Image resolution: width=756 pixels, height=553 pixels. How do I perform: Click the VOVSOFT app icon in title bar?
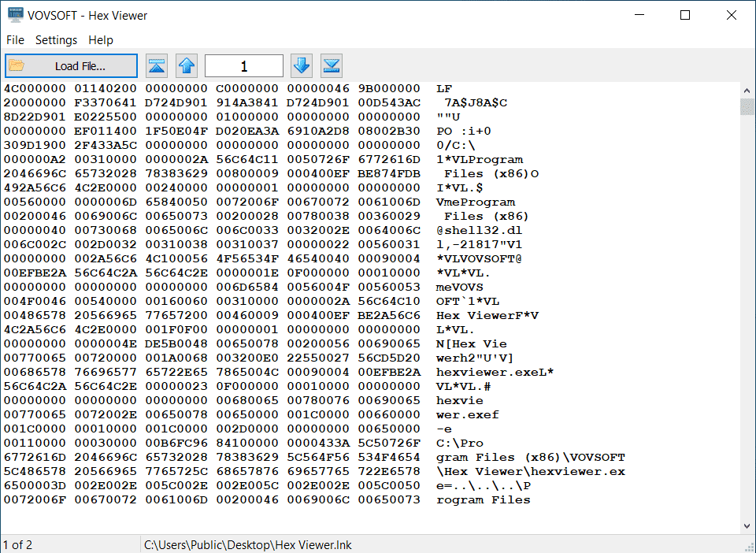click(x=16, y=15)
